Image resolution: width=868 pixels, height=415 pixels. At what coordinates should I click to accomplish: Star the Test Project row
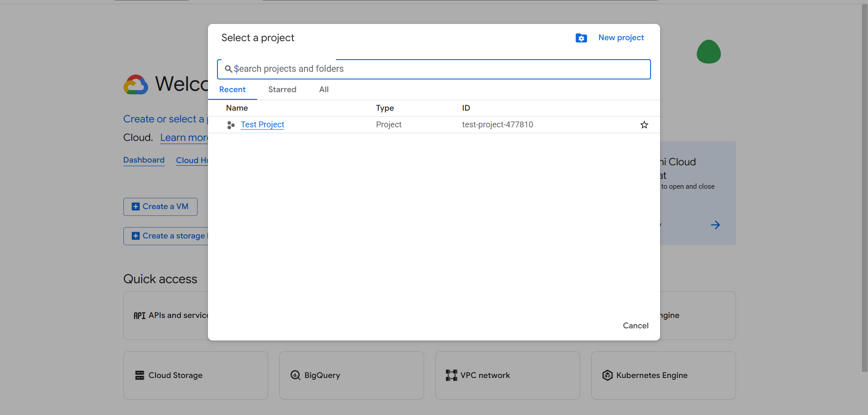[x=644, y=125]
